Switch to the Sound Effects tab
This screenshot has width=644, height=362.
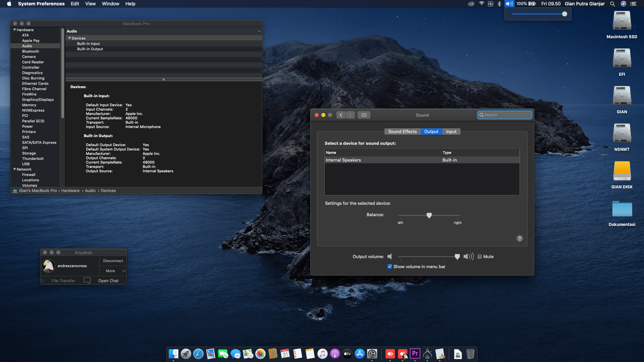[x=402, y=131]
